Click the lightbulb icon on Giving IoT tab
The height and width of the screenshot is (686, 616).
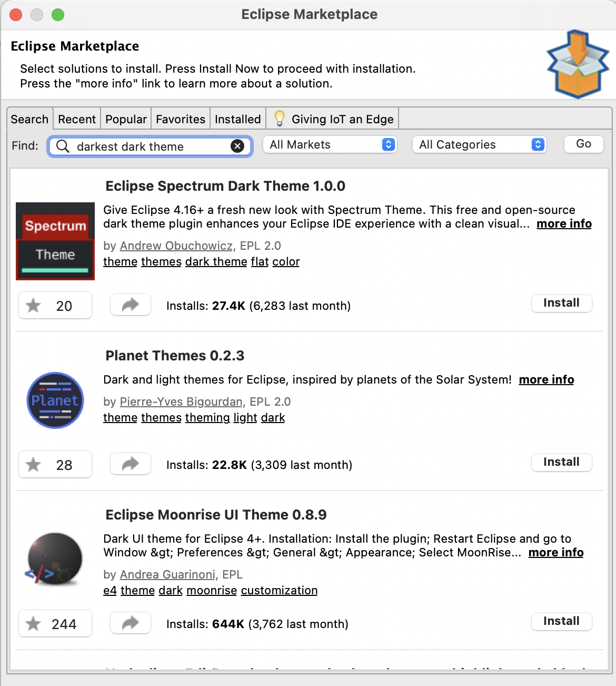tap(280, 119)
